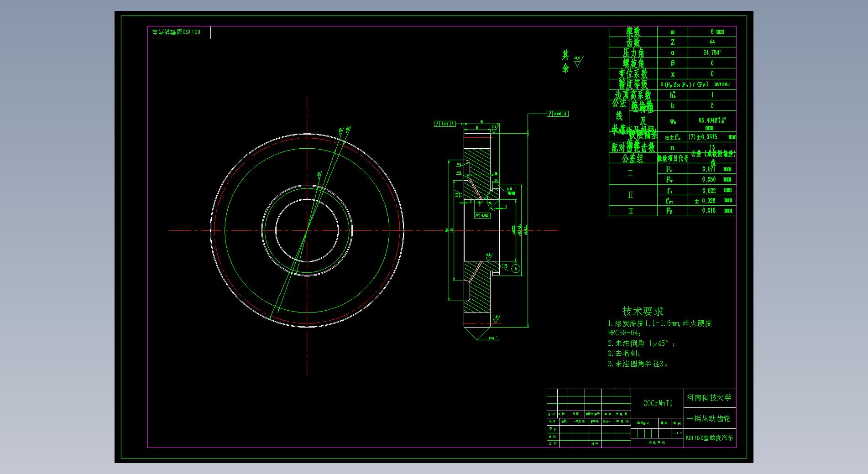Click '河南科技大学' in title block

pos(709,398)
